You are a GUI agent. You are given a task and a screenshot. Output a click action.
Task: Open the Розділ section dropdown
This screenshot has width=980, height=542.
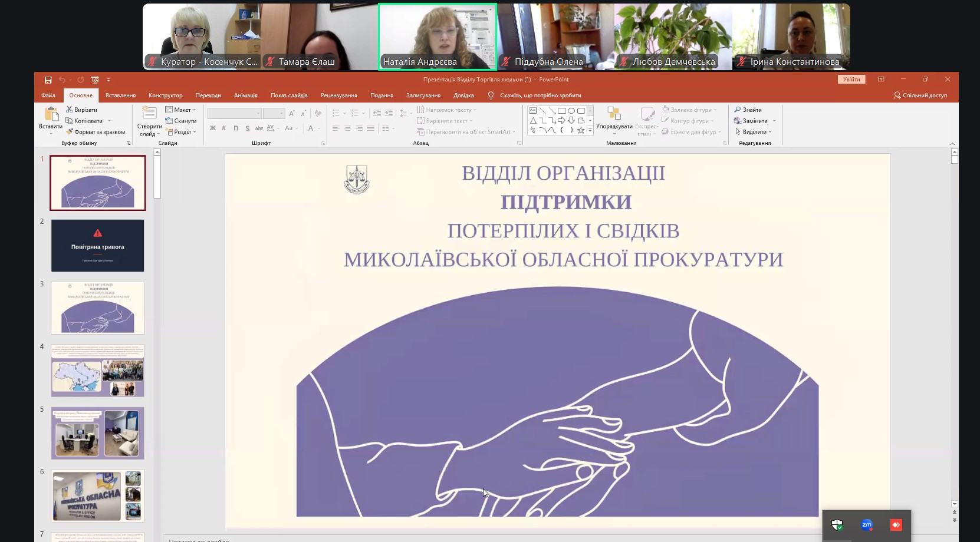181,132
